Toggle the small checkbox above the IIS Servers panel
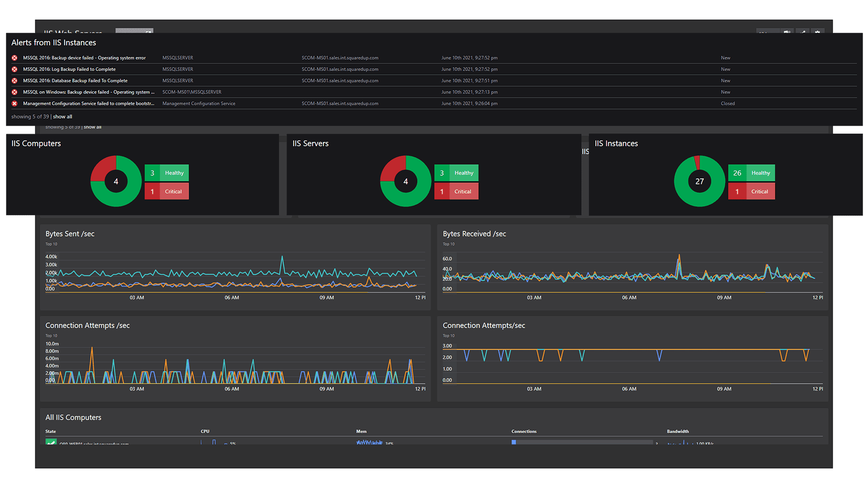Screen dimensions: 868x488 (x=283, y=139)
